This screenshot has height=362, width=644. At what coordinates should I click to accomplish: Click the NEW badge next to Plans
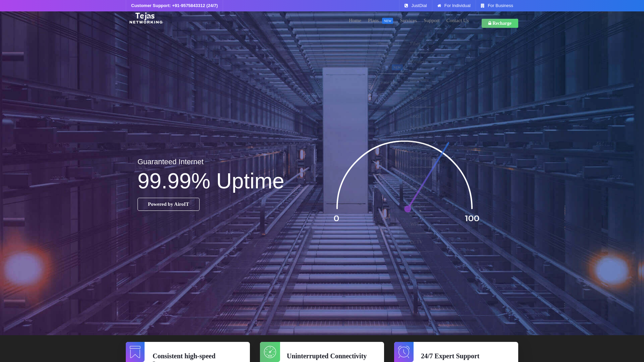387,21
